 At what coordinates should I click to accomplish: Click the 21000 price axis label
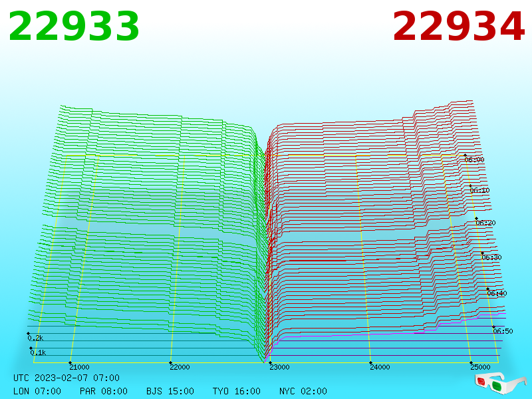pos(79,367)
